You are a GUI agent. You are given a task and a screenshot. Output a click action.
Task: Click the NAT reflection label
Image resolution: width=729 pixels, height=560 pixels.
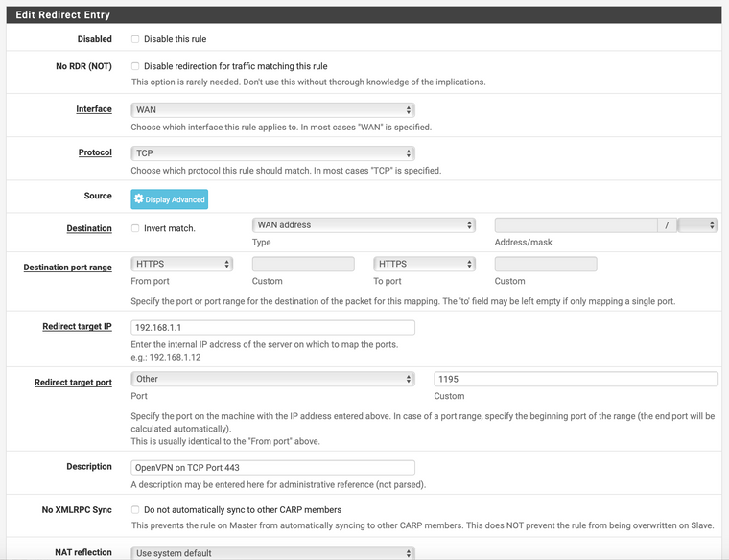[x=83, y=552]
